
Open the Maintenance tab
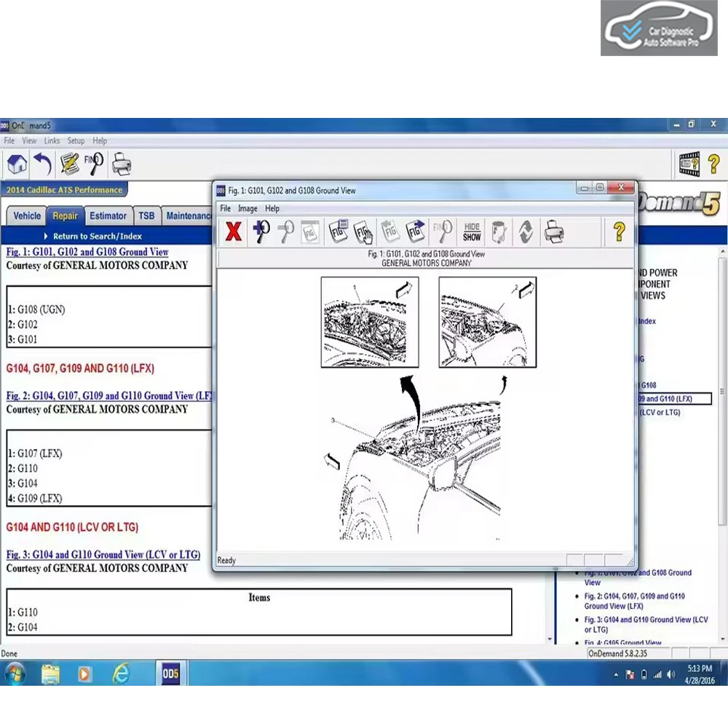pyautogui.click(x=188, y=216)
